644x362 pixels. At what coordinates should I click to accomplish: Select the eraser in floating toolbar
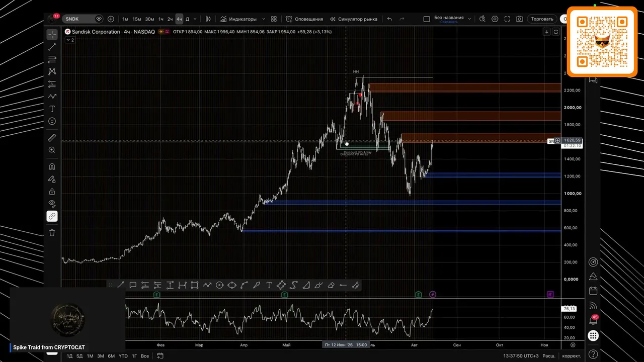coord(331,285)
